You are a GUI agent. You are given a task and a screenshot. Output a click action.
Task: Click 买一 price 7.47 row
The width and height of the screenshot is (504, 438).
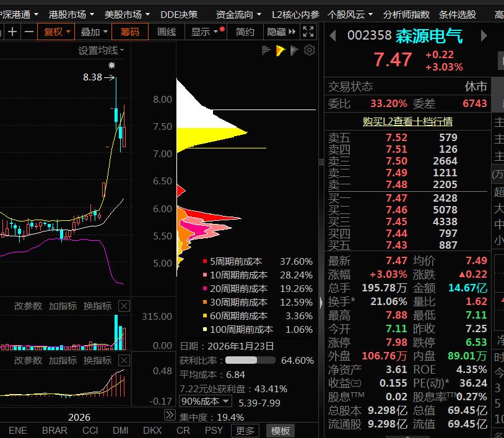(x=407, y=198)
